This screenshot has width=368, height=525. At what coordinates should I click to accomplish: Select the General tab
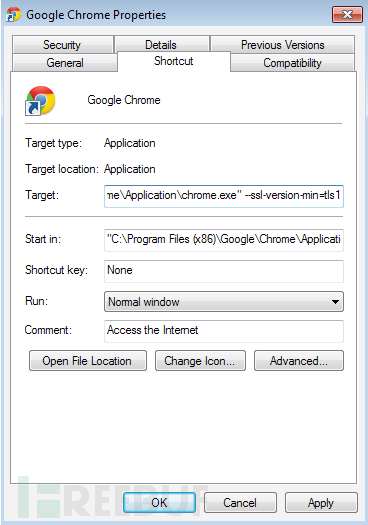[x=65, y=63]
